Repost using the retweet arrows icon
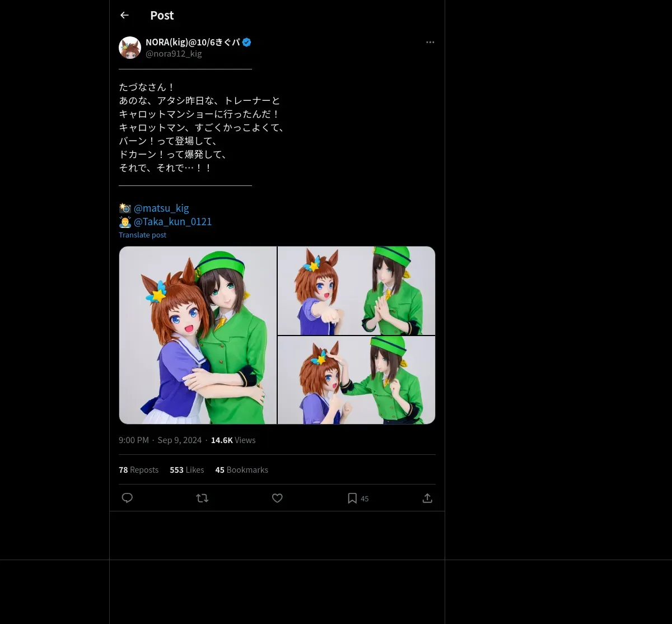This screenshot has height=624, width=672. (x=202, y=498)
